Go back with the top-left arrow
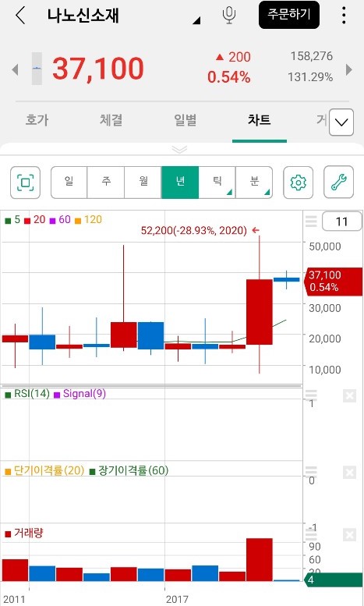 [x=20, y=16]
